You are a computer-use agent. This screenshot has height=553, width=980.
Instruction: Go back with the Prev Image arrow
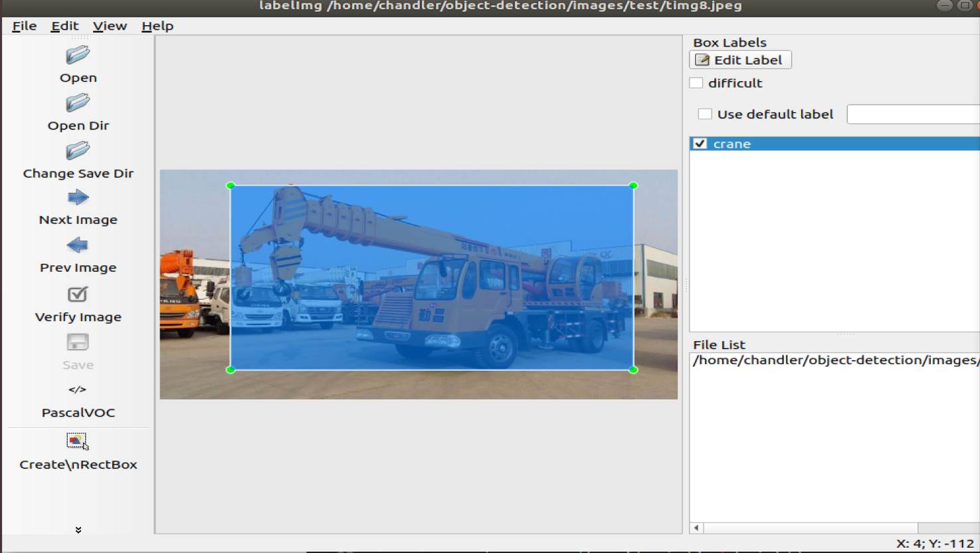(78, 245)
